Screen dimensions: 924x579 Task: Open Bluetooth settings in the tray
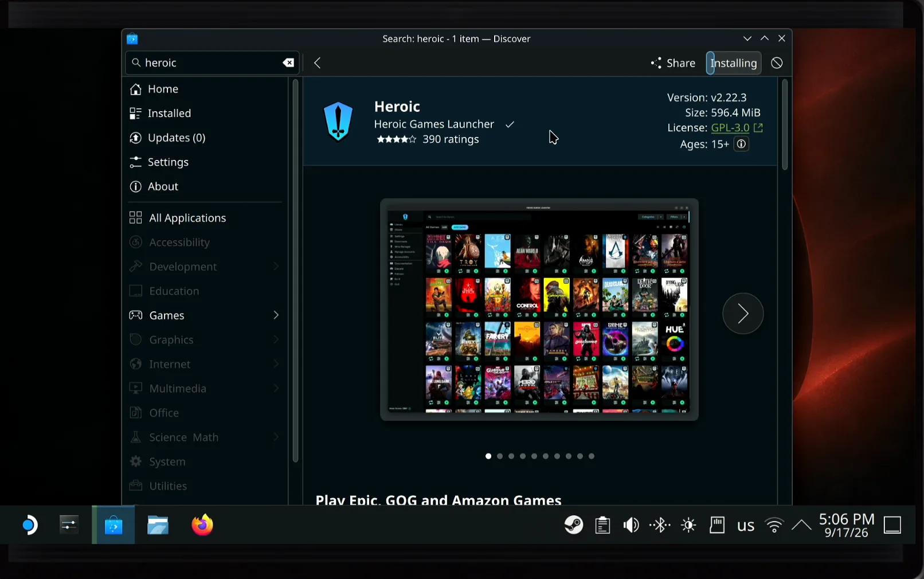[x=660, y=525]
